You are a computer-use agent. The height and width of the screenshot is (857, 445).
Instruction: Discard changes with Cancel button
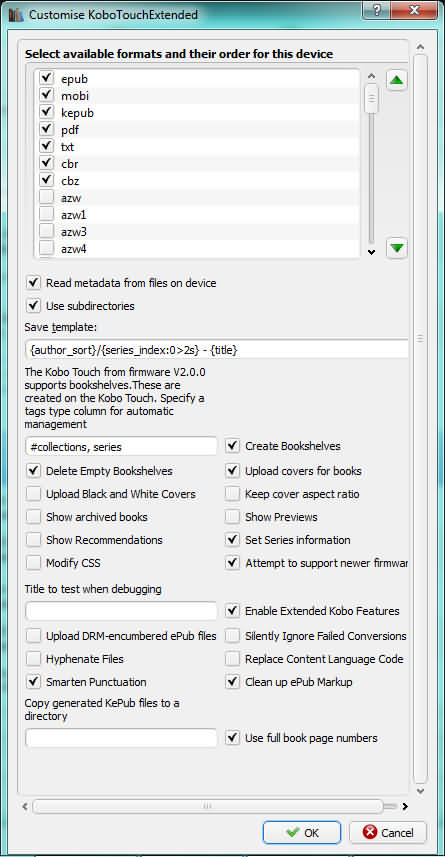[388, 832]
